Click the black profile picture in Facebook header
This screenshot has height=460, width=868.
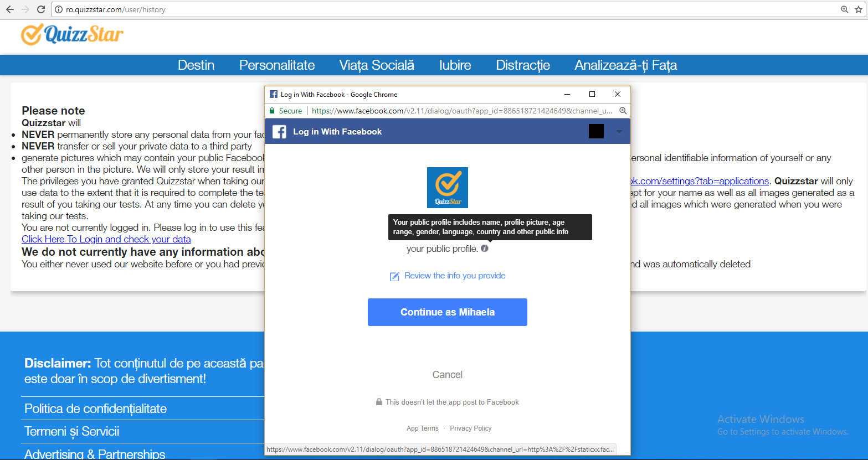click(x=596, y=131)
